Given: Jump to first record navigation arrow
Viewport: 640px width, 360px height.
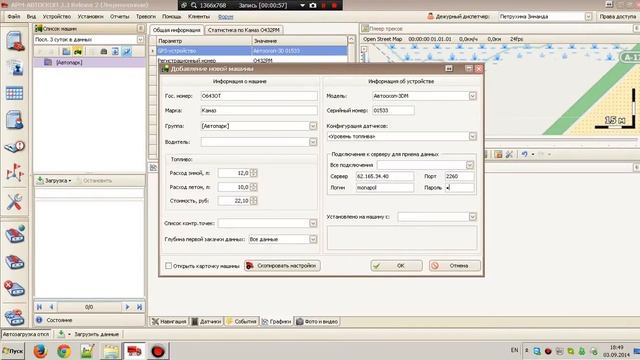Looking at the screenshot, I should point(39,307).
